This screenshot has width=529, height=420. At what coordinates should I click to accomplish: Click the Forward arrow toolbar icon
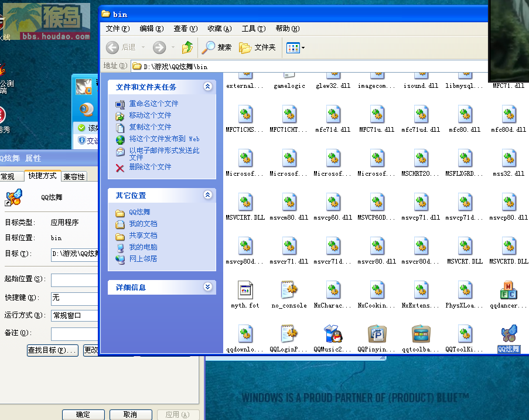(159, 47)
